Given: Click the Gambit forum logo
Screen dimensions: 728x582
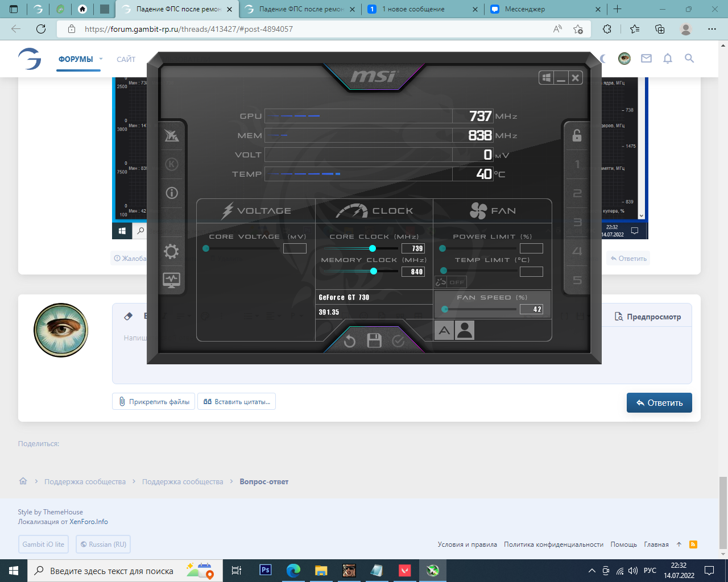Looking at the screenshot, I should coord(29,59).
